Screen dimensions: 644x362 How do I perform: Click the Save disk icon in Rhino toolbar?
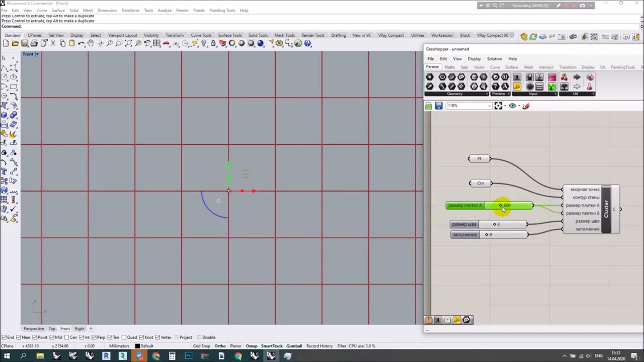tap(25, 43)
